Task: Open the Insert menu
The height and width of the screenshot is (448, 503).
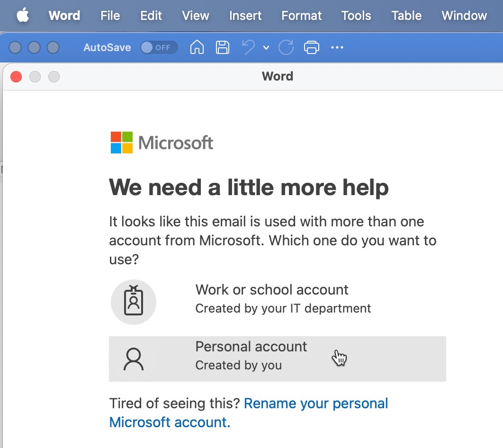Action: click(x=245, y=16)
